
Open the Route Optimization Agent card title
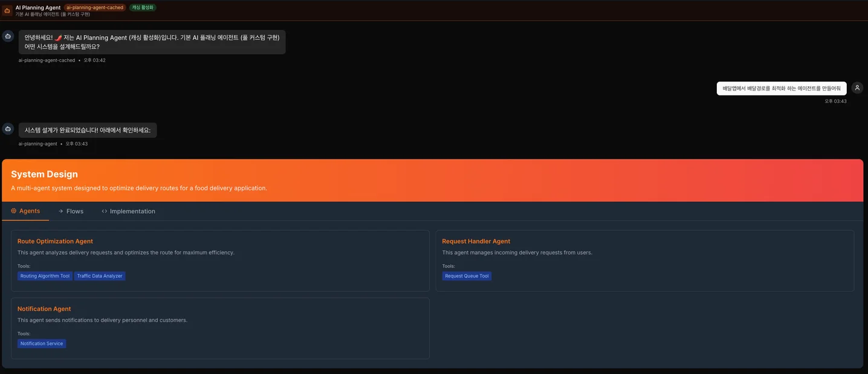[55, 241]
